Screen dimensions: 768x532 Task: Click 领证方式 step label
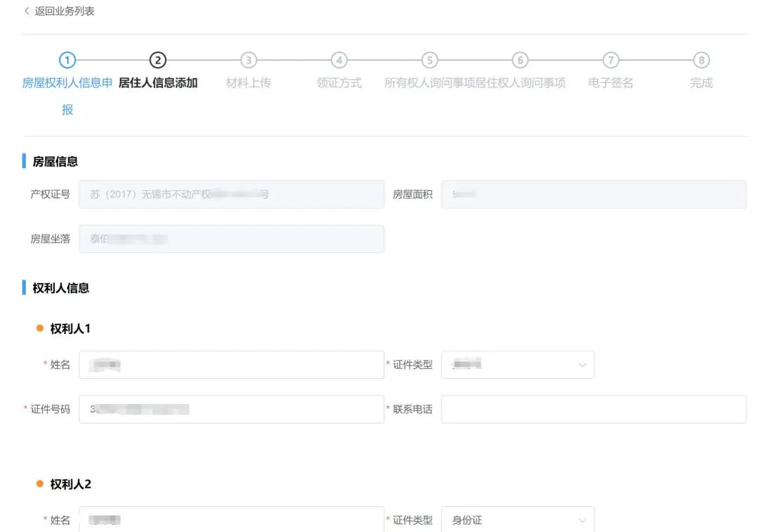click(339, 83)
